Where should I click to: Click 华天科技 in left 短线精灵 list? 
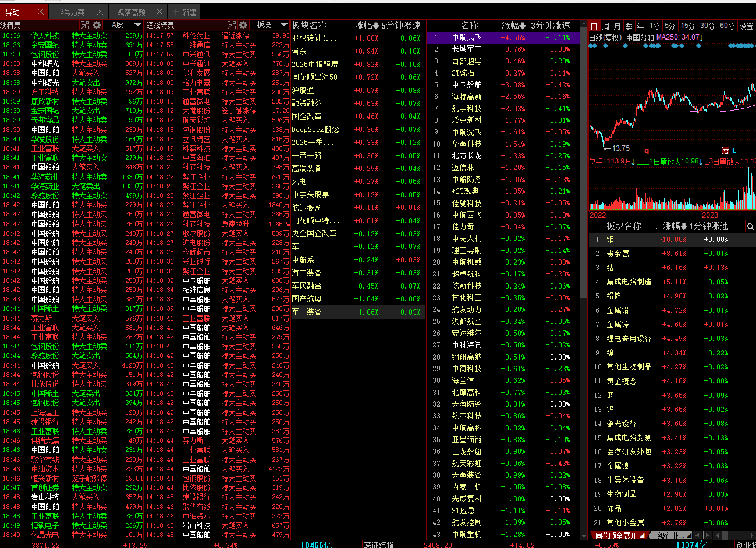pos(45,35)
